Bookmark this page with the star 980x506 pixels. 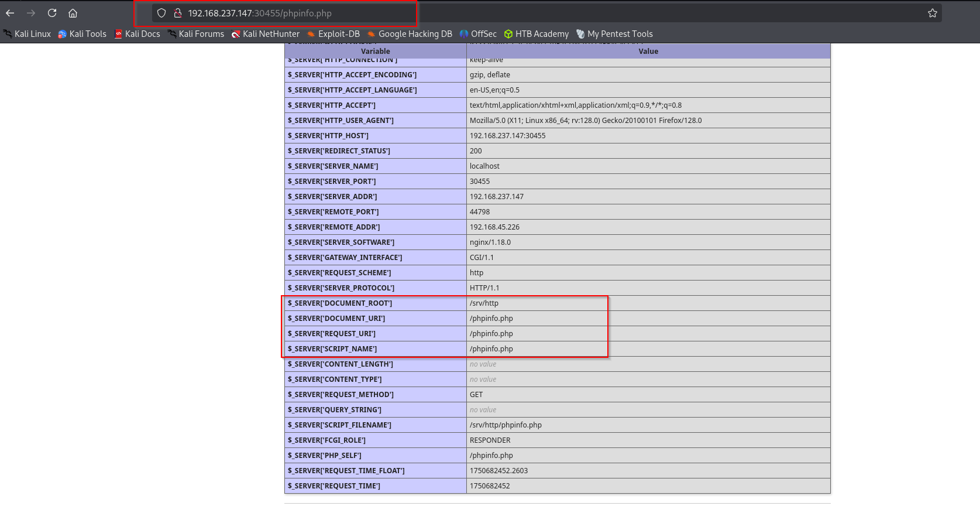pyautogui.click(x=933, y=13)
